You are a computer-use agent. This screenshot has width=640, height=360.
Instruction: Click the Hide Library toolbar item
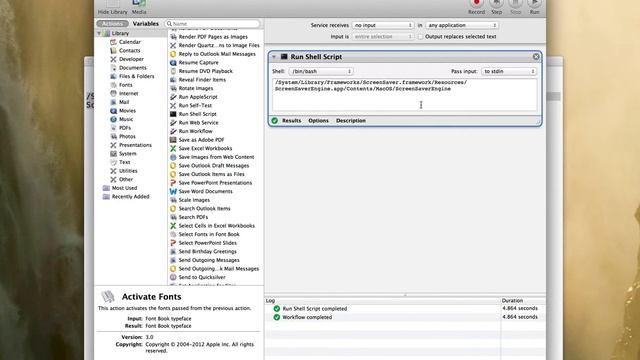click(x=112, y=7)
